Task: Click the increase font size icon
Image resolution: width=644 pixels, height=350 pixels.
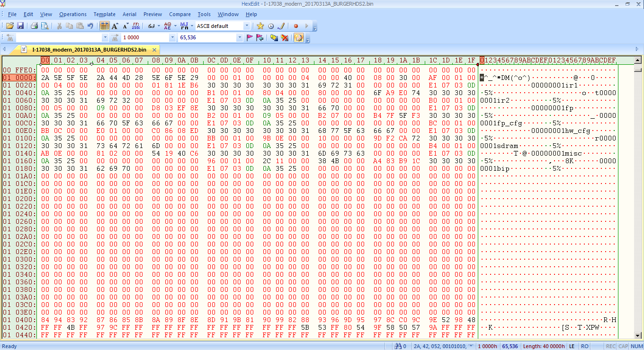Action: (x=115, y=26)
